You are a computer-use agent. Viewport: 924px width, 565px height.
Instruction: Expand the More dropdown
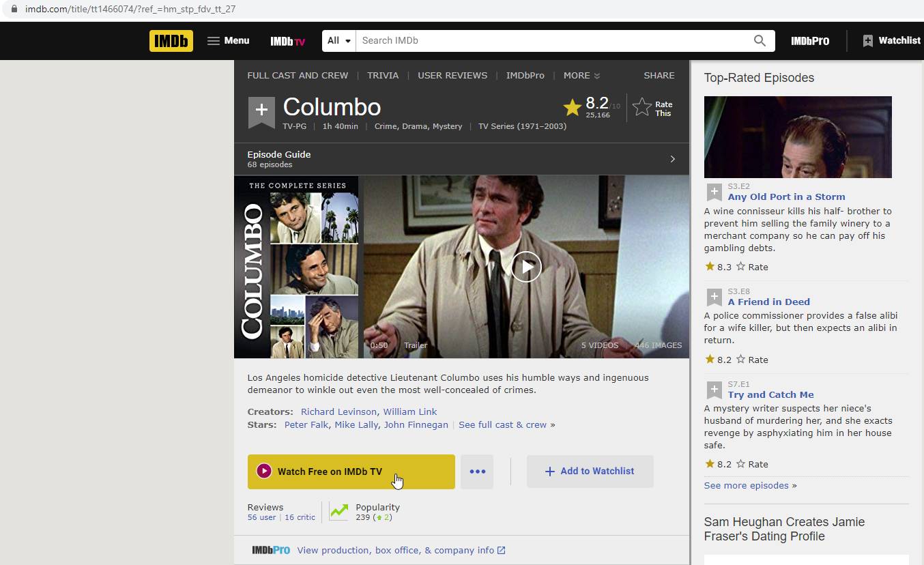click(581, 76)
